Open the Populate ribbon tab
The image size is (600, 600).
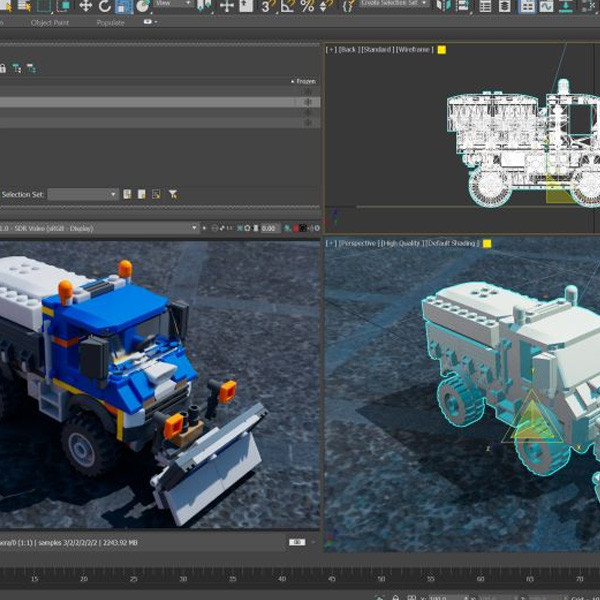coord(110,23)
